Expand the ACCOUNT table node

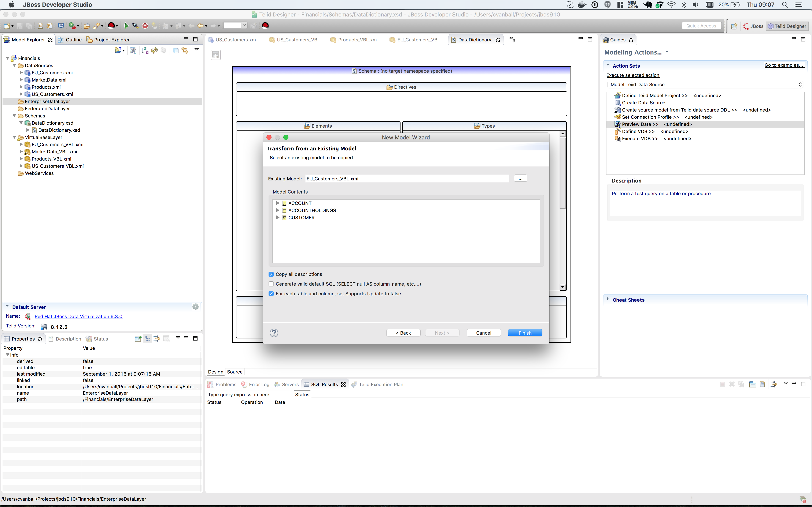tap(277, 203)
